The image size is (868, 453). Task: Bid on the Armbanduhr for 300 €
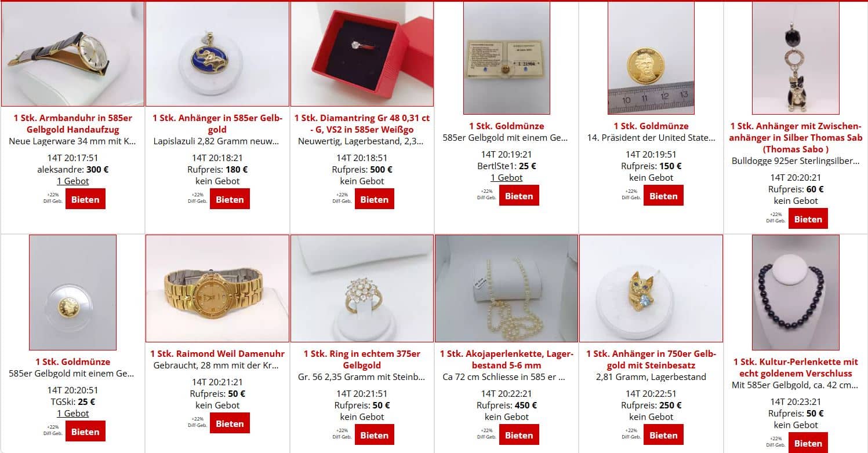point(85,199)
